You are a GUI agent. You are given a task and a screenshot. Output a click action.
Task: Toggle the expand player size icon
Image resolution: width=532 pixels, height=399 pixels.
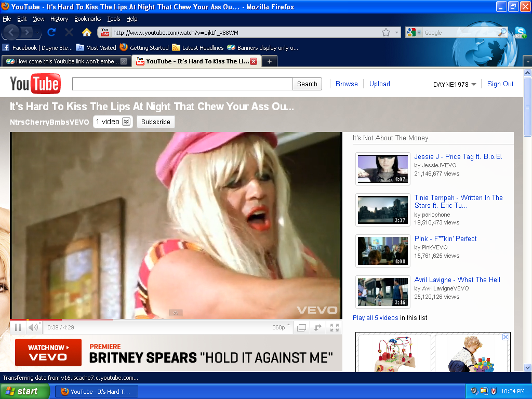(318, 327)
